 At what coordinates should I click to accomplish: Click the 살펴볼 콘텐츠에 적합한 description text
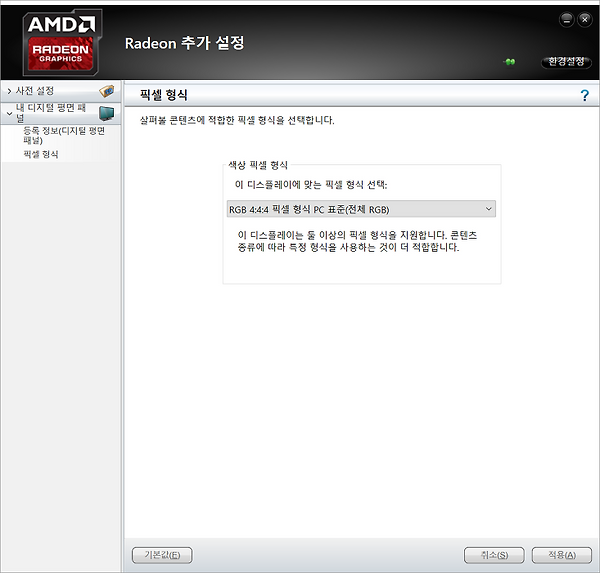coord(237,120)
